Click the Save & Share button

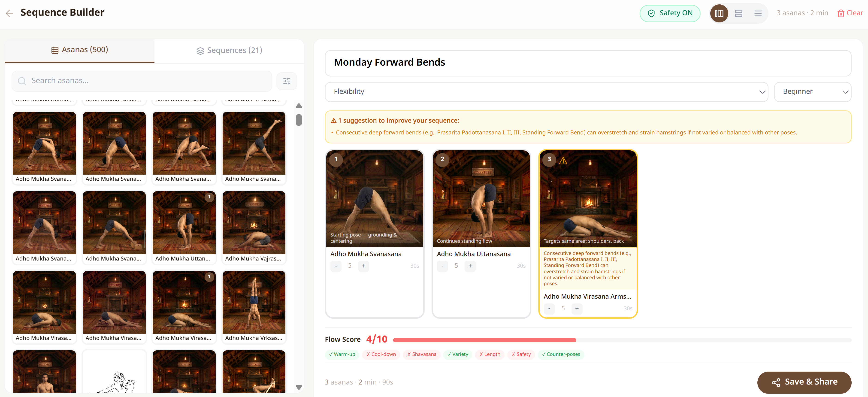(804, 382)
